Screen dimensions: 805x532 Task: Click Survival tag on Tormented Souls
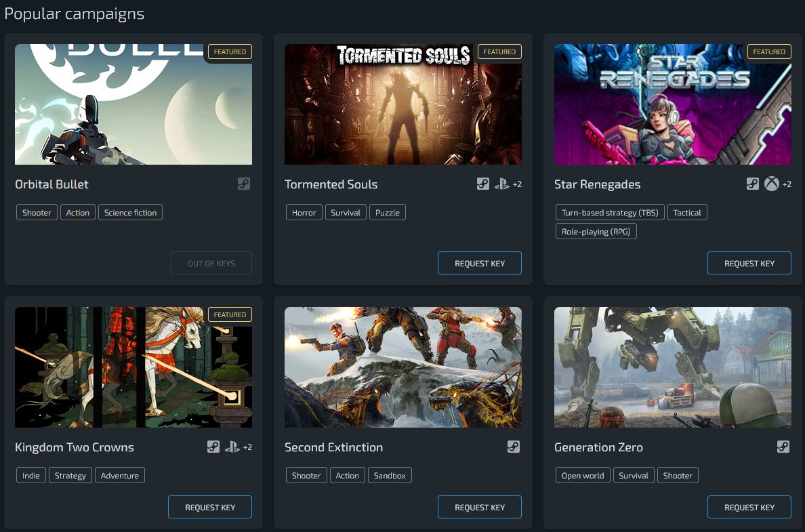click(346, 212)
